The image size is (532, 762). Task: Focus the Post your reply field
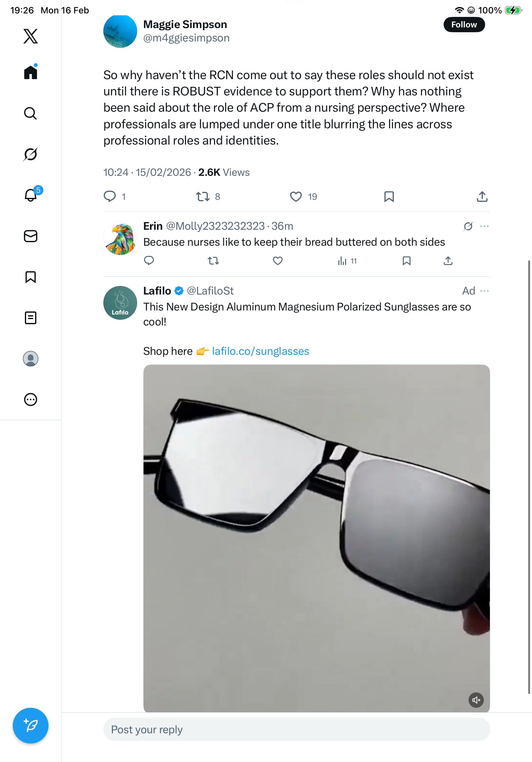pyautogui.click(x=296, y=729)
